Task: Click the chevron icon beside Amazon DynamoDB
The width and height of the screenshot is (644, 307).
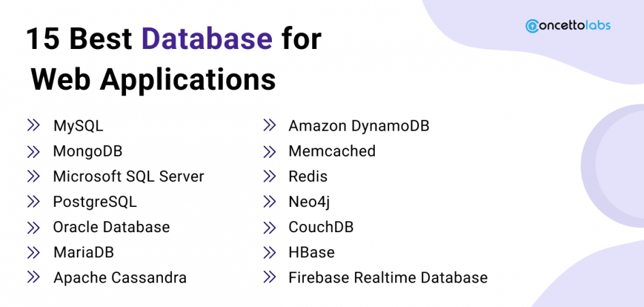Action: coord(269,125)
